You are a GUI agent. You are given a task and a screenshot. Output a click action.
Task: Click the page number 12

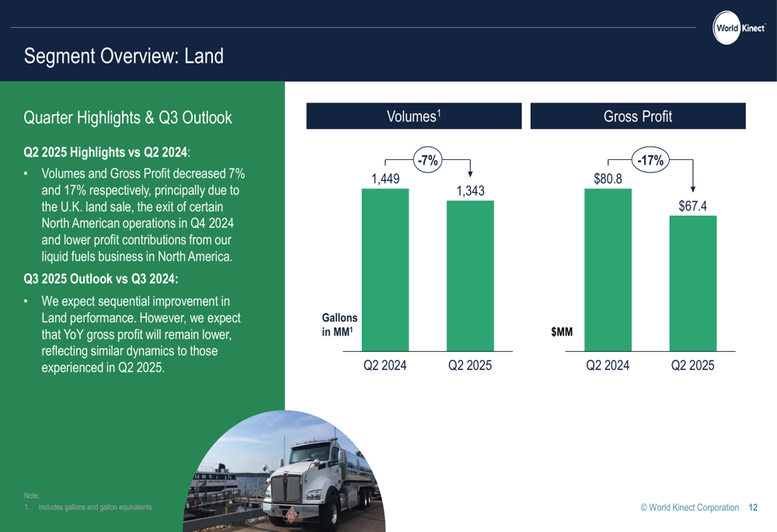[753, 507]
